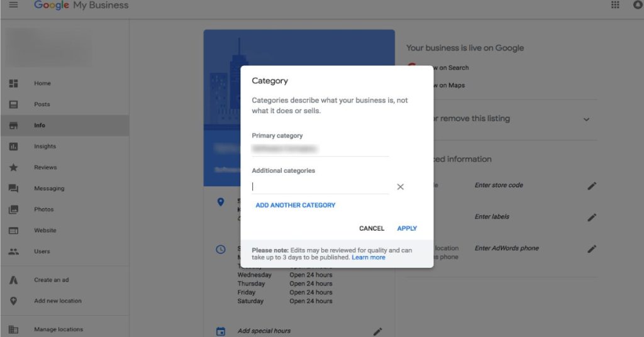The height and width of the screenshot is (337, 644).
Task: Click the Insights bar chart icon
Action: [x=14, y=146]
